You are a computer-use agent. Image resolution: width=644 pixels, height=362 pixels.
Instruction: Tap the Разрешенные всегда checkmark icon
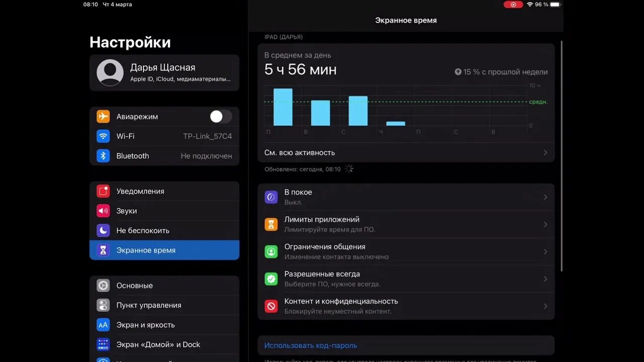(271, 279)
